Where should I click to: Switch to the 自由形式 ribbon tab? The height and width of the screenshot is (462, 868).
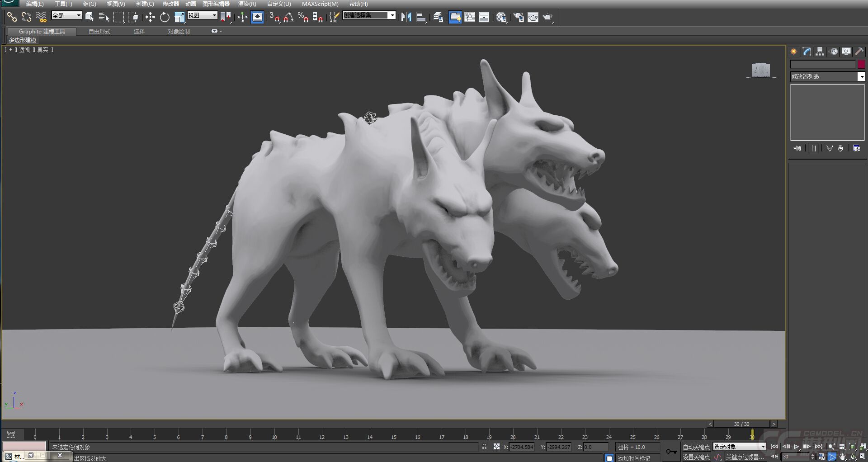(99, 31)
